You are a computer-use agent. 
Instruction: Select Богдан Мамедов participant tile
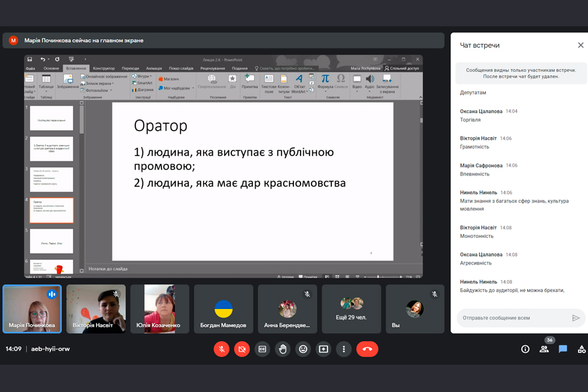[x=223, y=309]
